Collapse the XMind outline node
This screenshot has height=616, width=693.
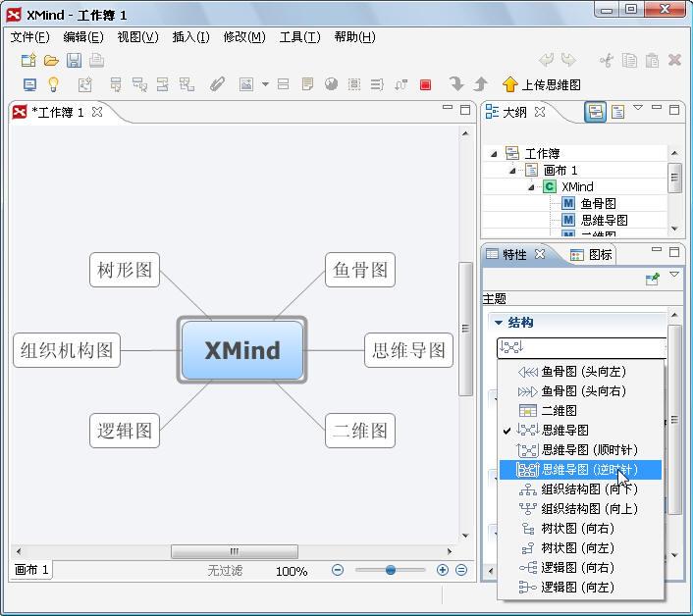[x=531, y=187]
